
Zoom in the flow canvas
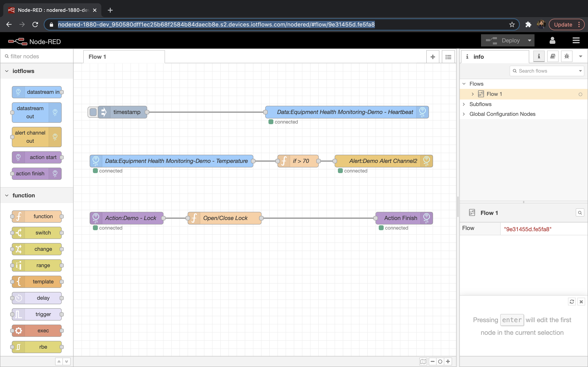click(448, 361)
